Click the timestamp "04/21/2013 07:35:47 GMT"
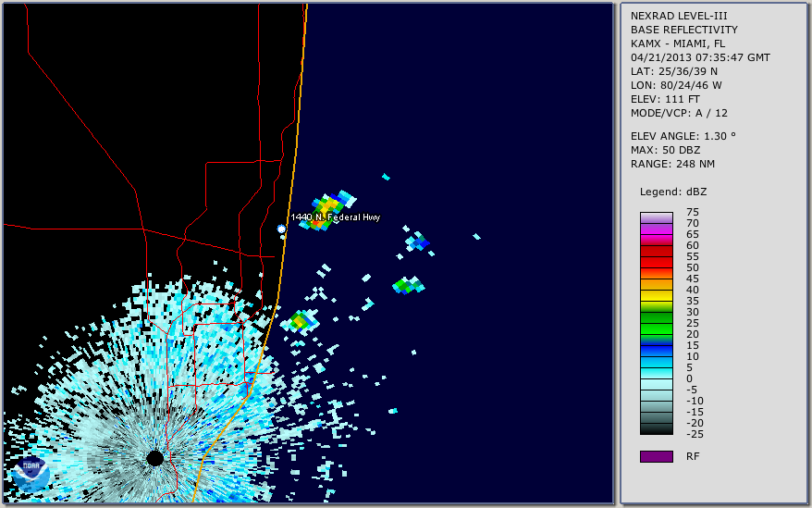This screenshot has height=508, width=812. pyautogui.click(x=700, y=57)
